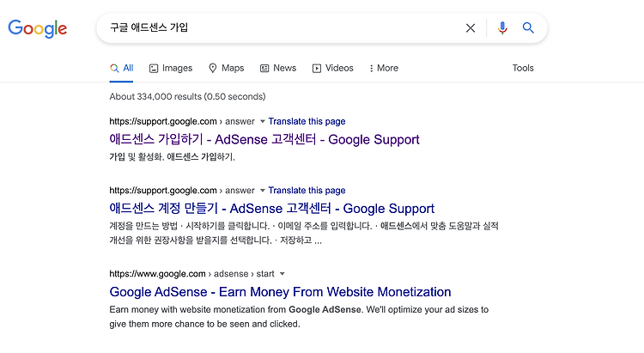This screenshot has height=353, width=644.
Task: Open 애드센스 가입하기 - AdSense 고객센터 result
Action: point(264,140)
